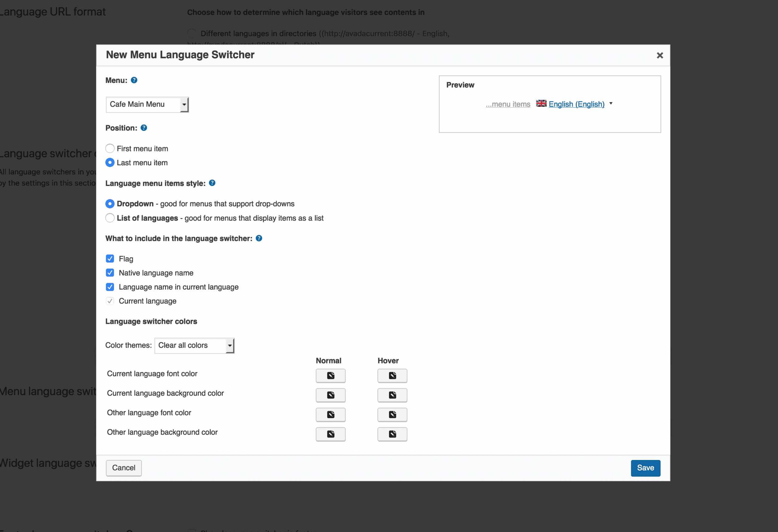Open Normal color picker for Current language font color
Screen dimensions: 778x532
coord(330,376)
